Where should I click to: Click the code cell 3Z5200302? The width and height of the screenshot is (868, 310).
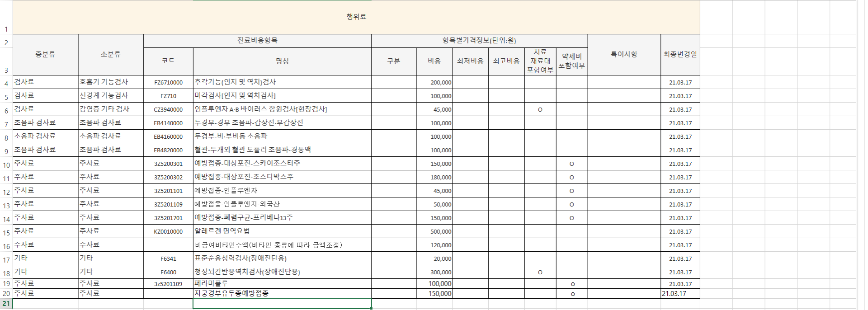pos(168,177)
